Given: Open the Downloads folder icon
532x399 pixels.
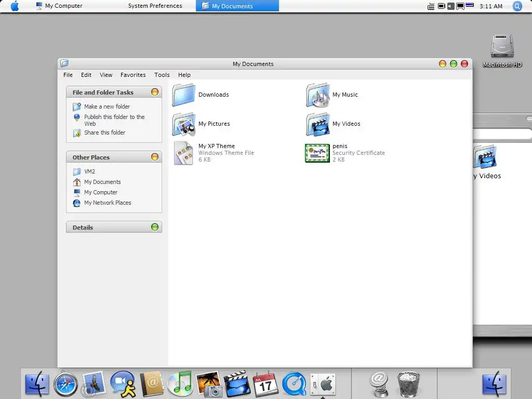Looking at the screenshot, I should click(x=183, y=95).
